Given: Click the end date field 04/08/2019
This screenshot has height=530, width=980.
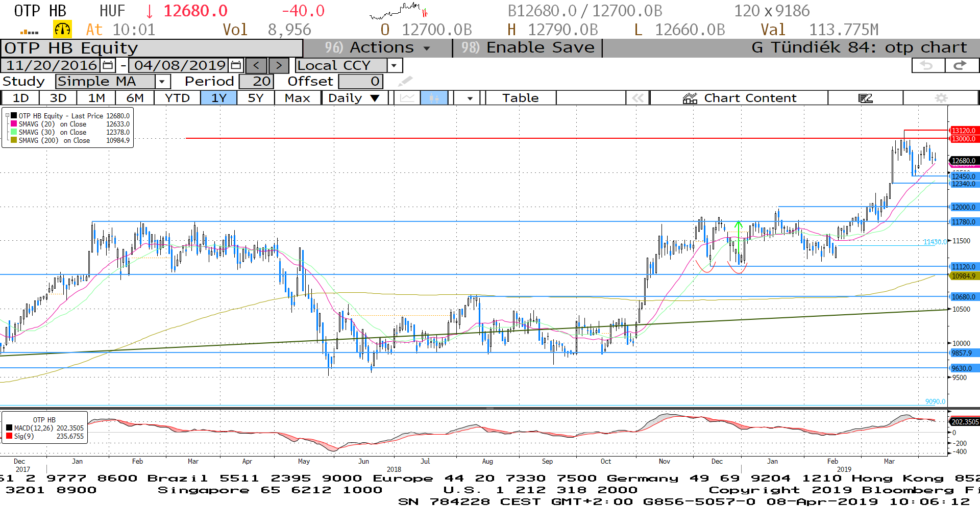Looking at the screenshot, I should pyautogui.click(x=180, y=65).
